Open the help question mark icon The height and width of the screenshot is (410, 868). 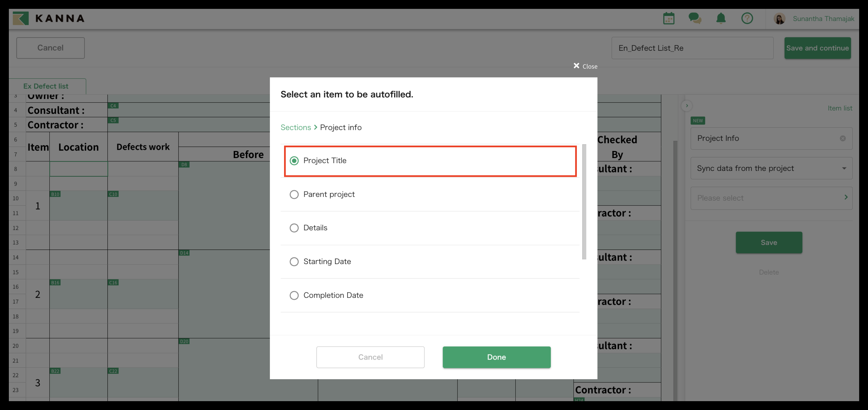pos(747,18)
